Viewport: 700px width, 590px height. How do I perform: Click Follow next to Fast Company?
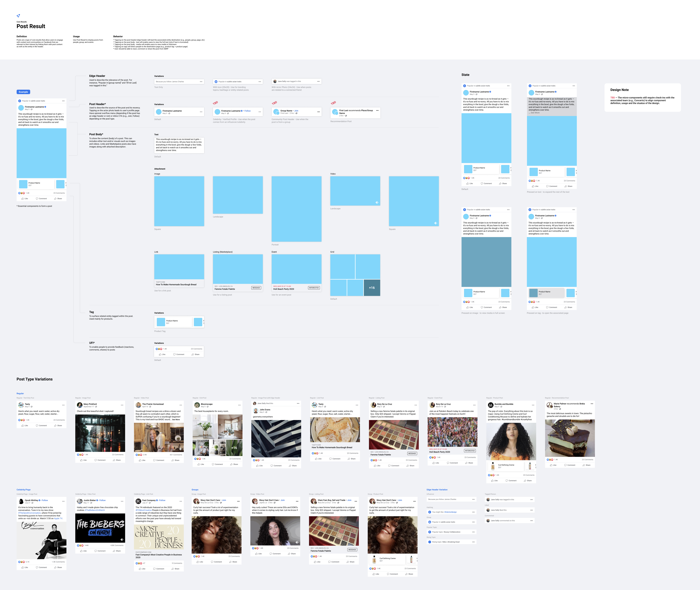pyautogui.click(x=163, y=500)
